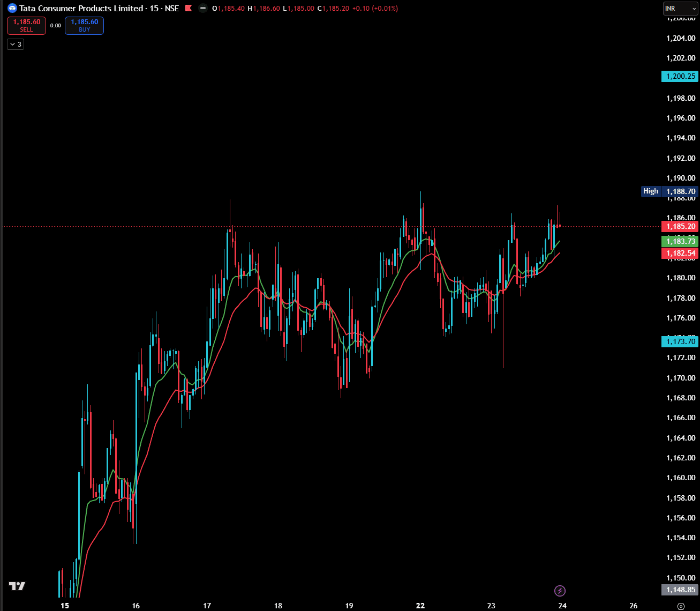Screen dimensions: 700x611
Task: Click the BUY 1,185.60 button
Action: (84, 26)
